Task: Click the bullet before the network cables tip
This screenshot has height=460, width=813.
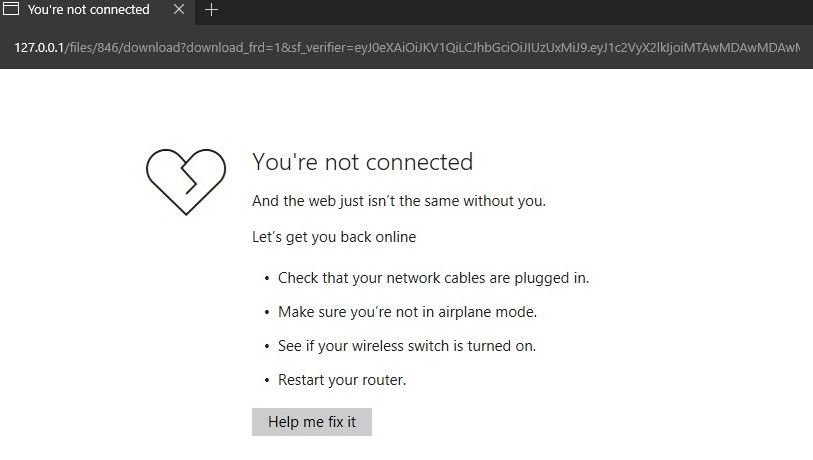Action: 267,279
